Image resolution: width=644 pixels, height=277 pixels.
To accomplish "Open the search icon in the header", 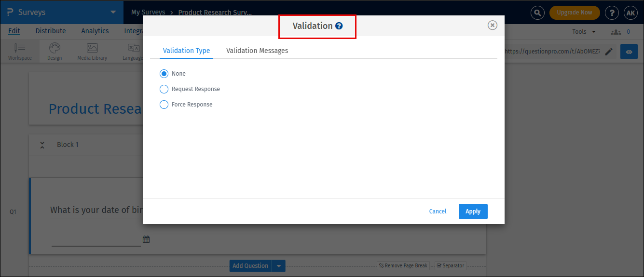I will click(537, 13).
